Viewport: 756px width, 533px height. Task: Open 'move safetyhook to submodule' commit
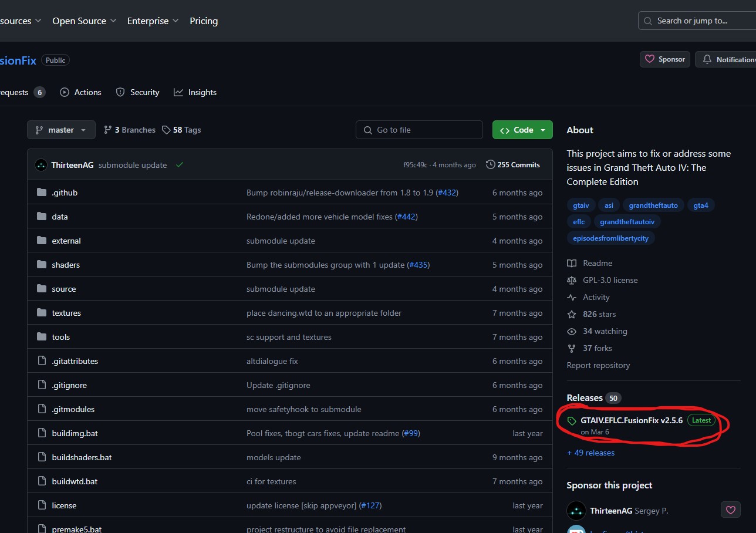point(304,409)
